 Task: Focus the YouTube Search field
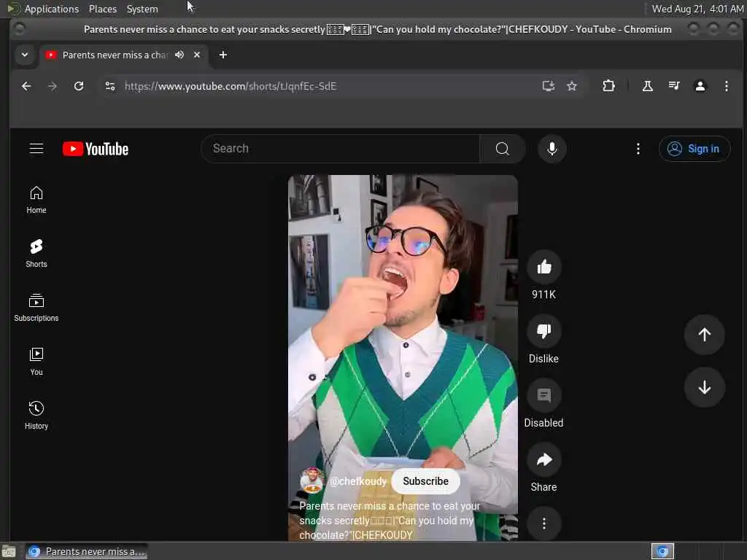point(340,149)
